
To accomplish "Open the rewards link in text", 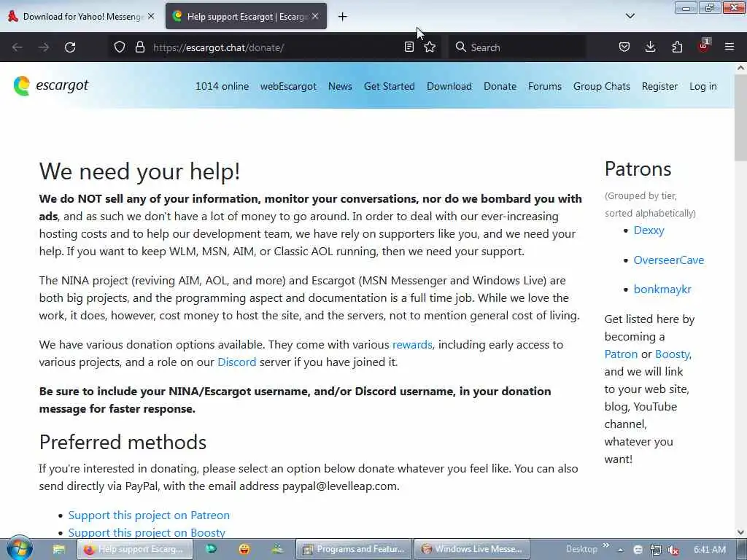I will point(412,344).
